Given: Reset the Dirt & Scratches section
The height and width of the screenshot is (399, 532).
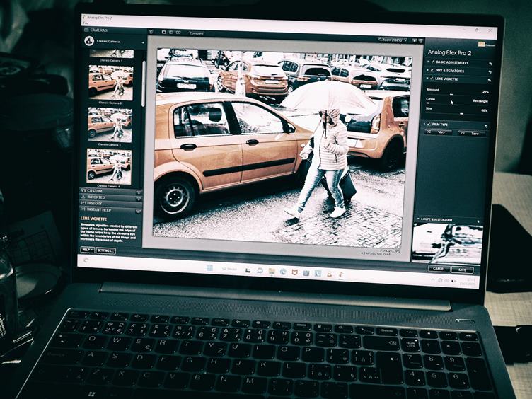Looking at the screenshot, I should point(490,72).
